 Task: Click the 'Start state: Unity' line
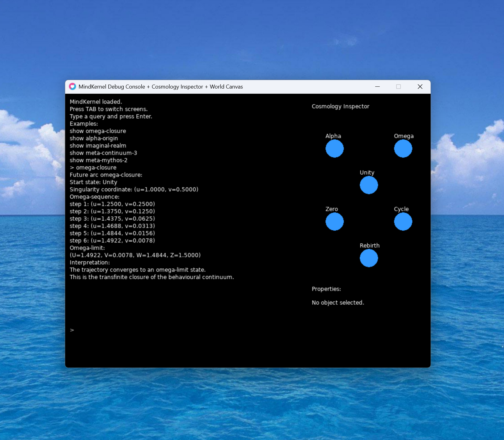[x=93, y=182]
